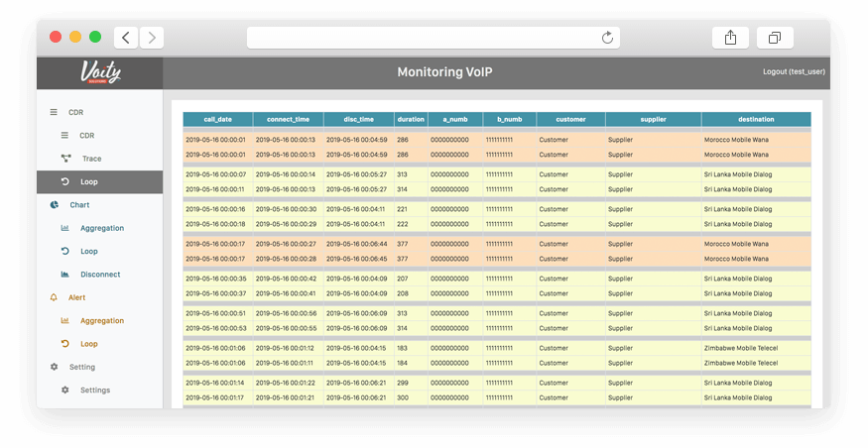Viewport: 868px width, 448px height.
Task: Open Aggregation under Chart
Action: (x=102, y=228)
